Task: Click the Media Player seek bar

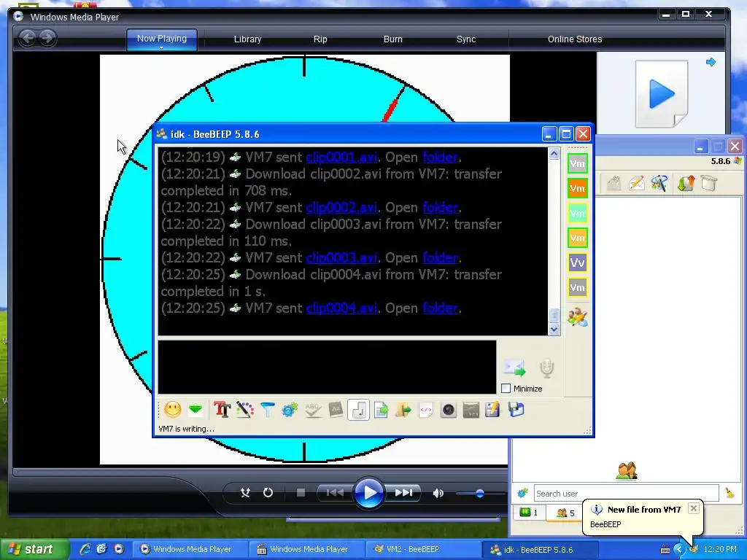Action: (x=260, y=472)
